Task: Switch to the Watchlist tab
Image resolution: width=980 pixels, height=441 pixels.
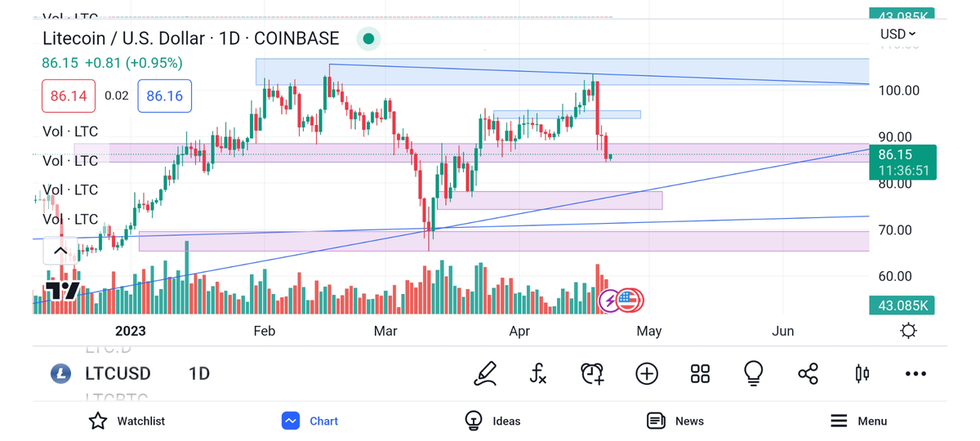Action: pyautogui.click(x=127, y=421)
